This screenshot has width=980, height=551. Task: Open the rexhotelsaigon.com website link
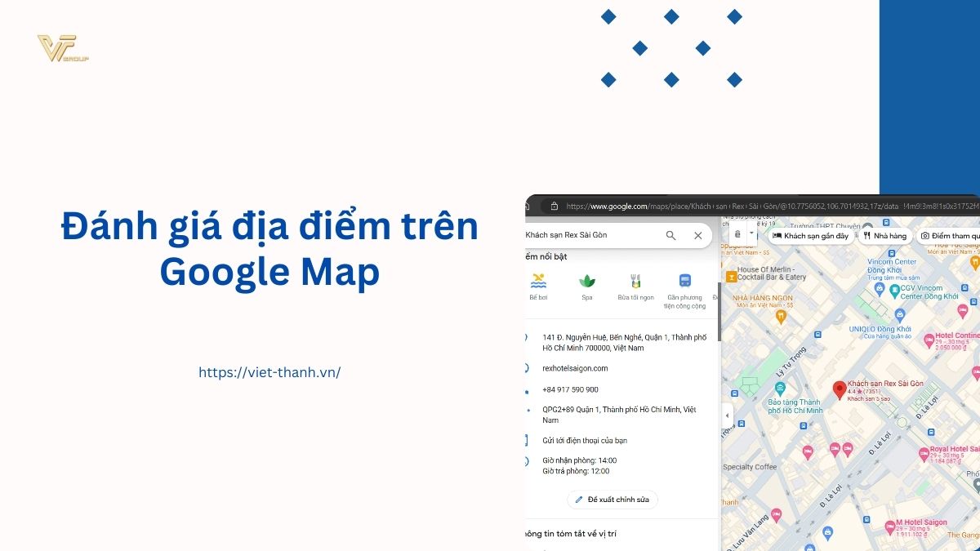pos(575,368)
